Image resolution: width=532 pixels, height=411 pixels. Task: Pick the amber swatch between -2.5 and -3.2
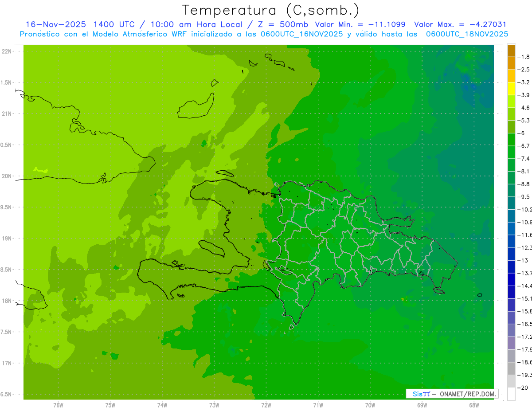pos(511,76)
